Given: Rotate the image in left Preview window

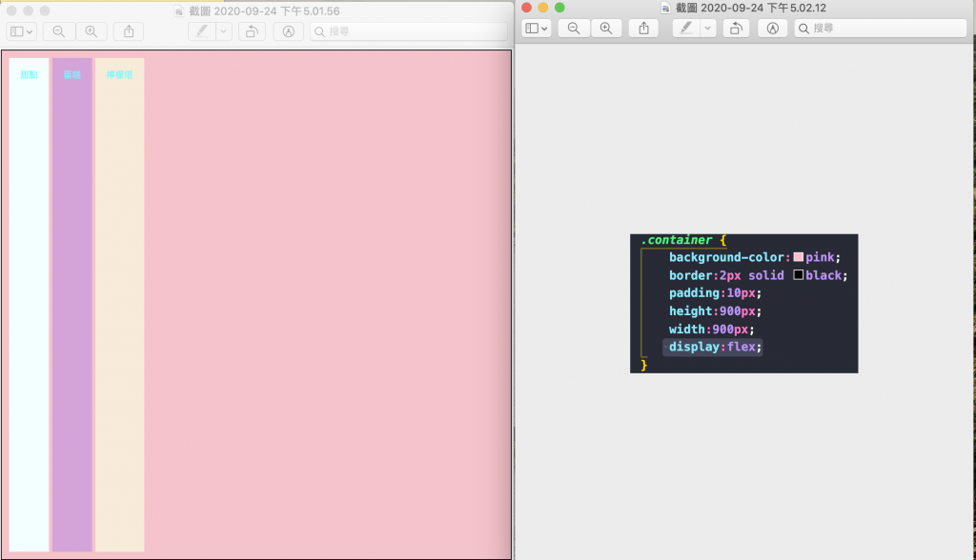Looking at the screenshot, I should point(252,31).
